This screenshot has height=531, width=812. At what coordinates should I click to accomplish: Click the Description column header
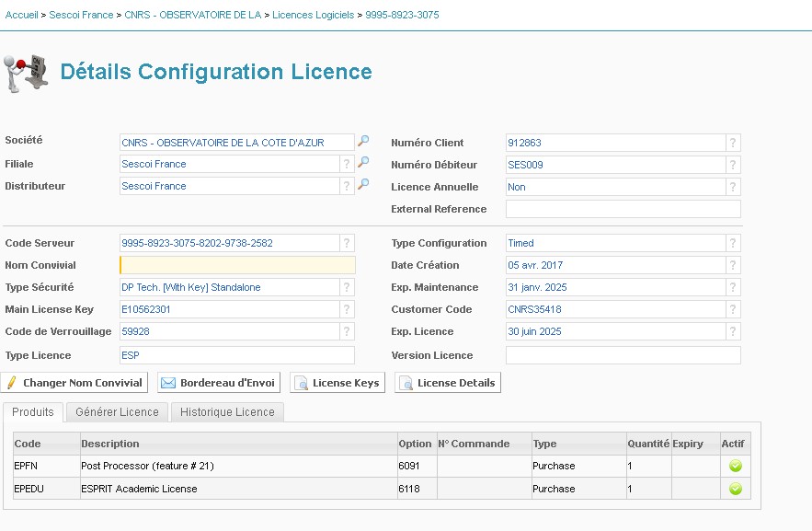[239, 444]
